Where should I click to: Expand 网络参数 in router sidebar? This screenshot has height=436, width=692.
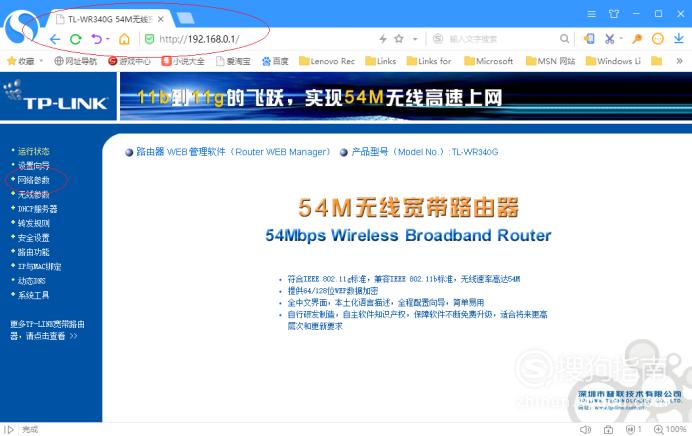(34, 180)
